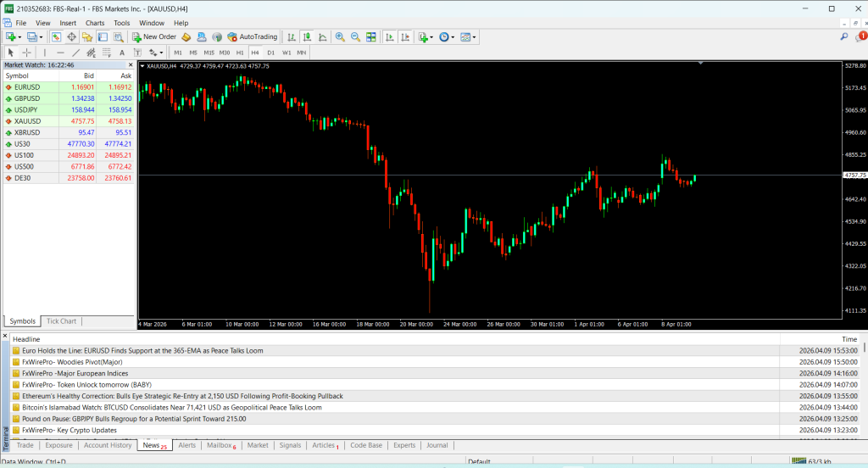Select the Crosshair cursor tool

coord(26,53)
